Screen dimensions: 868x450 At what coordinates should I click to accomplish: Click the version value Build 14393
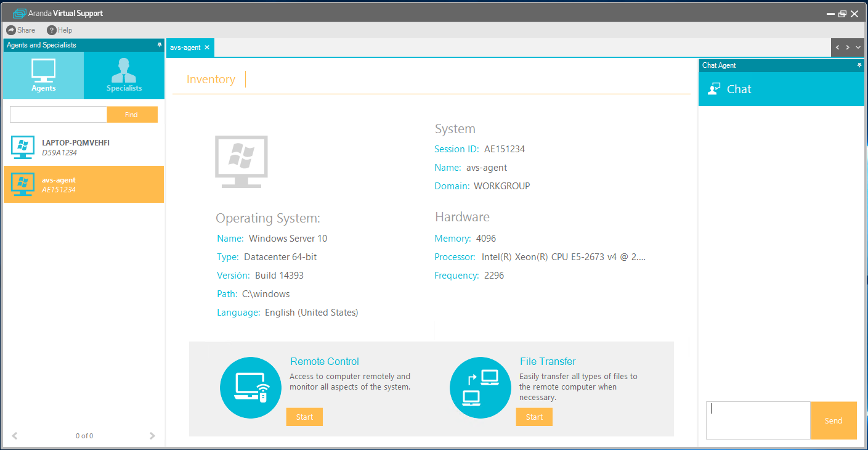(279, 276)
